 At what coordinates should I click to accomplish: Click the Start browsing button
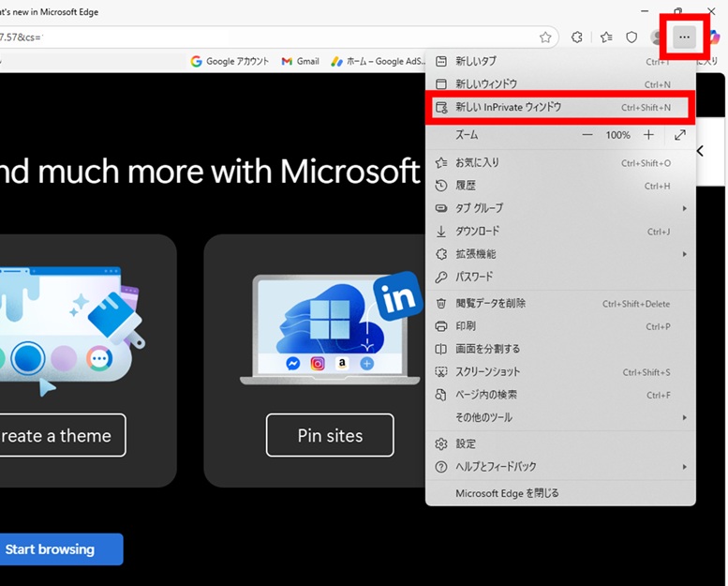tap(51, 549)
